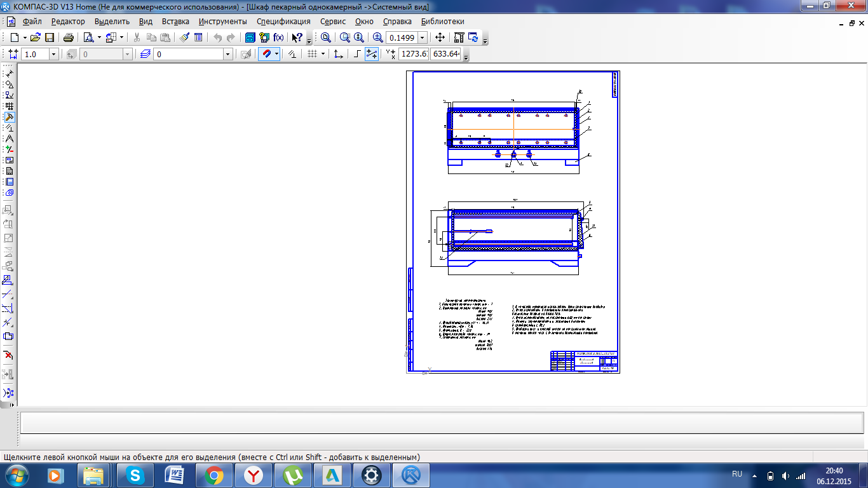
Task: Select the Measurements compass panel icon
Action: click(10, 139)
